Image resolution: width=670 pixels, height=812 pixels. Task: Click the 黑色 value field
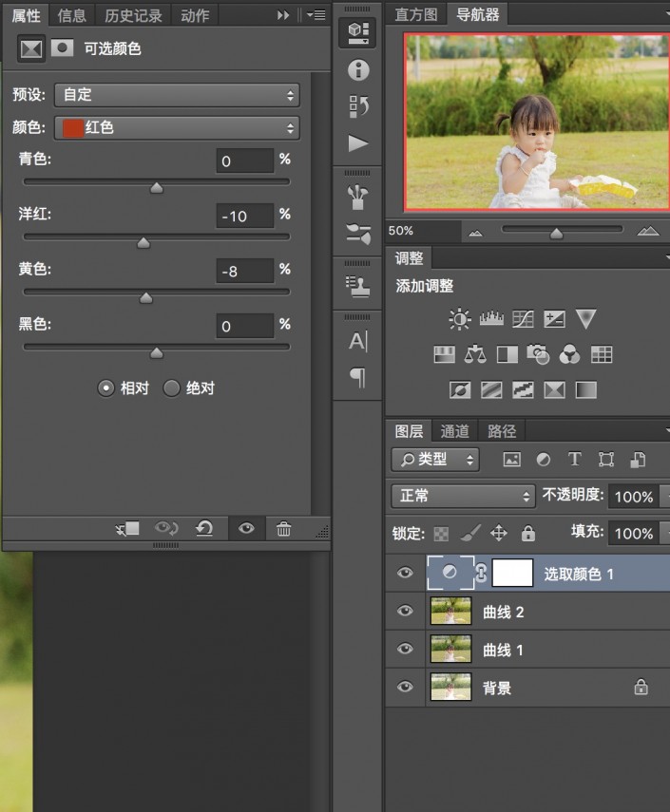(x=244, y=327)
